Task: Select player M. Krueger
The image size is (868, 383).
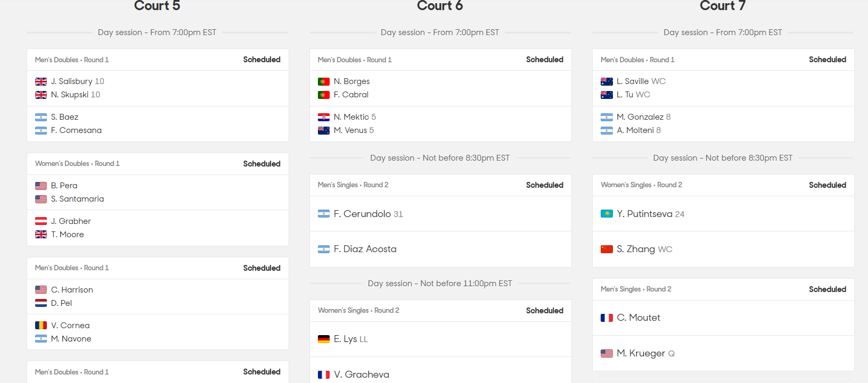Action: 641,353
